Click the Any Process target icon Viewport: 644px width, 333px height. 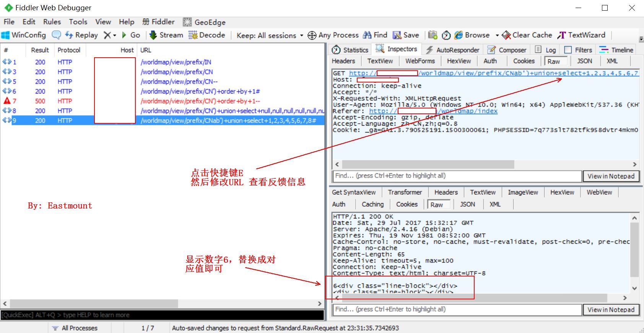(x=312, y=35)
